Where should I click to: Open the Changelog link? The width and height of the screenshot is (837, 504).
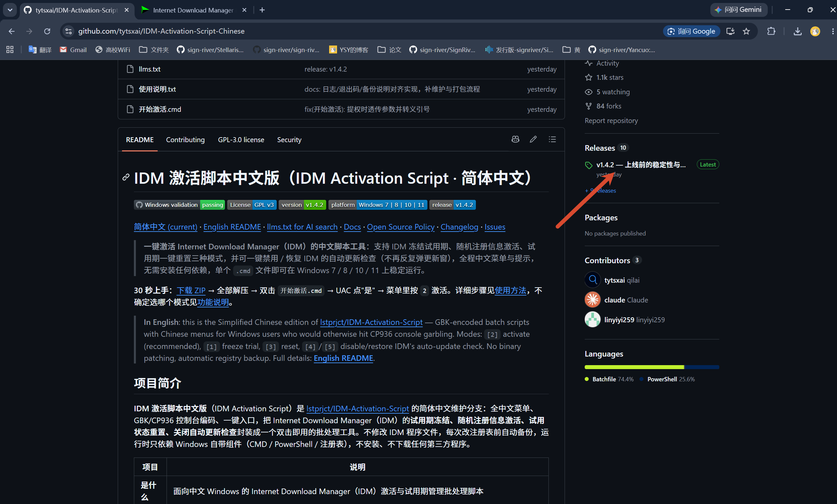[x=459, y=227]
